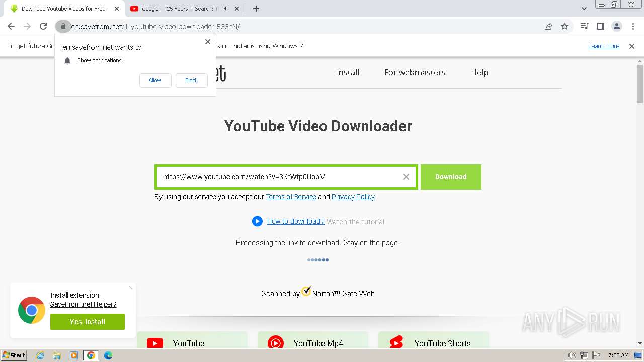
Task: Open How to download? link
Action: (295, 221)
